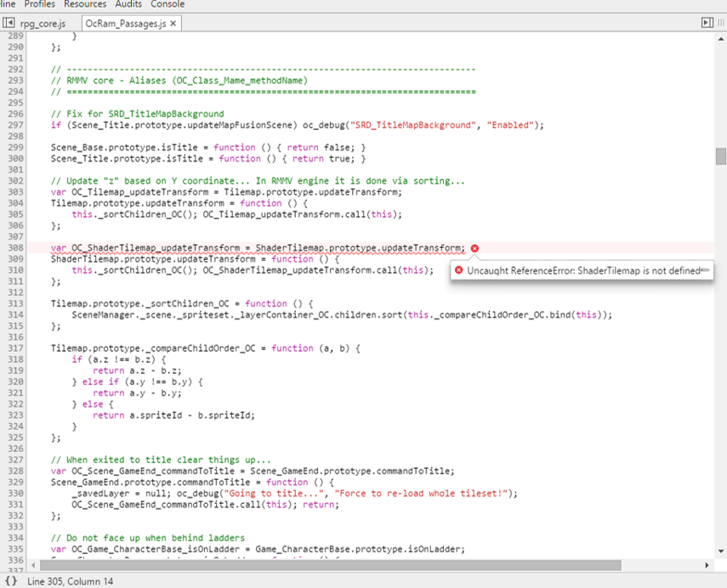Click the 'When exited to title clear things up...' comment
Image resolution: width=727 pixels, height=588 pixels.
(161, 460)
